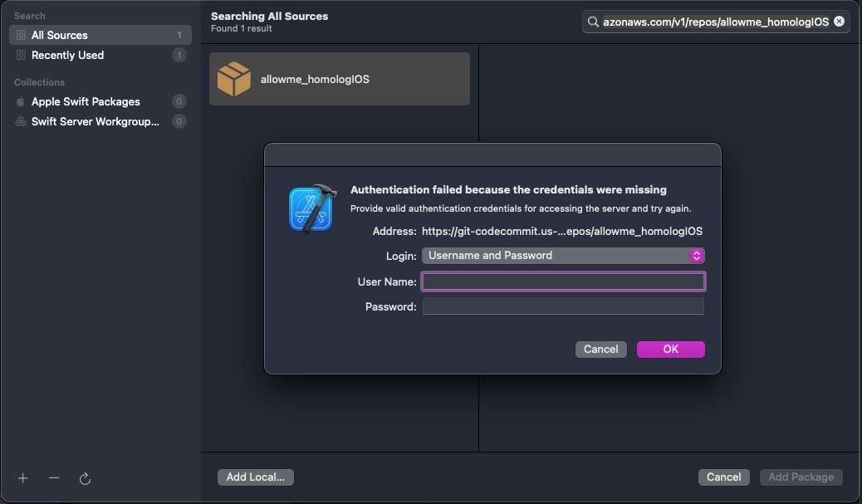Open Apple Swift Packages collection
This screenshot has height=504, width=862.
click(100, 101)
